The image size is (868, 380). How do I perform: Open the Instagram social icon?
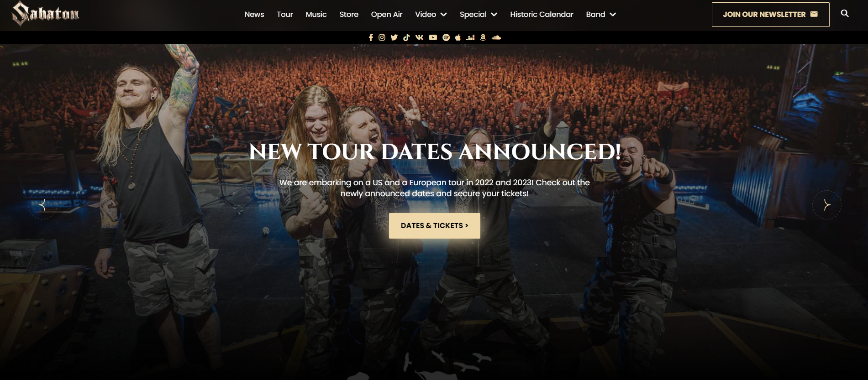382,37
